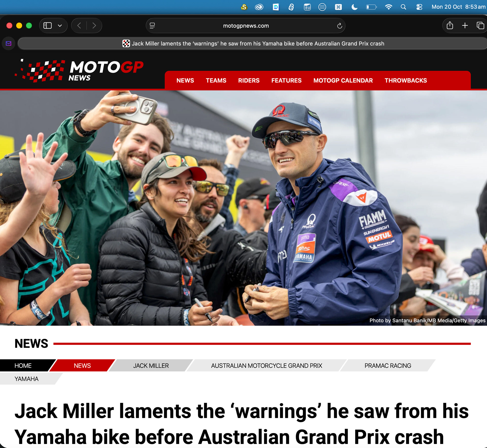Show the tab overview icon

[x=480, y=25]
